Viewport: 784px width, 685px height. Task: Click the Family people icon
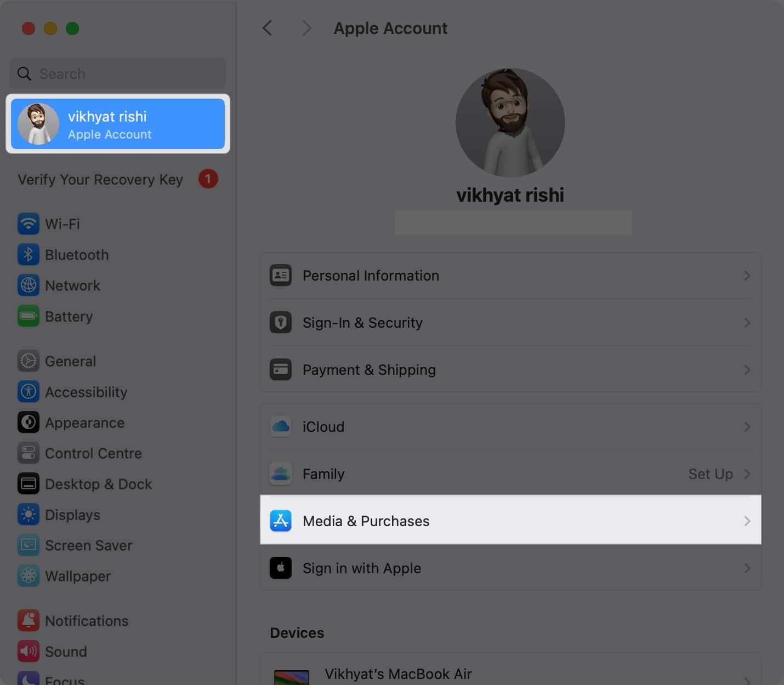(x=281, y=474)
